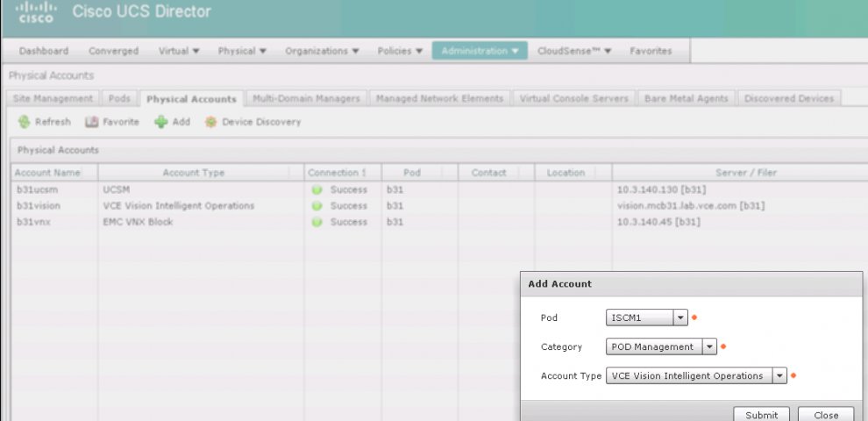Click Submit in Add Account dialog
868x421 pixels.
(761, 415)
